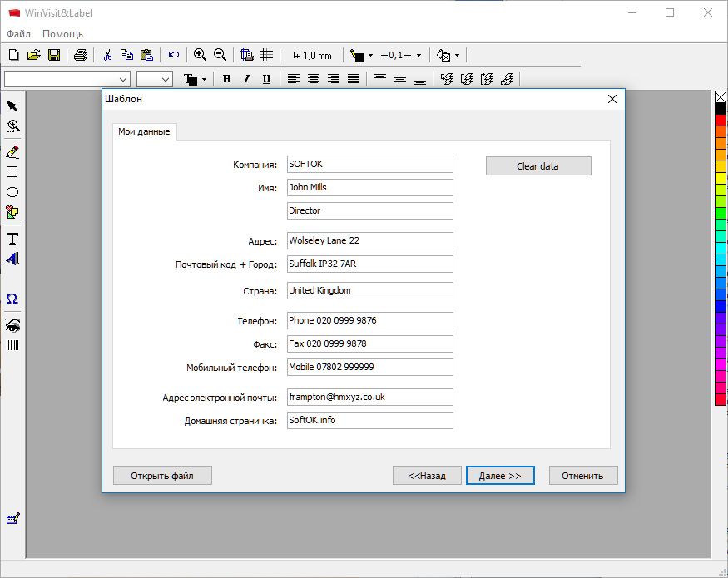Activate the Text tool
The width and height of the screenshot is (728, 578).
pos(12,239)
